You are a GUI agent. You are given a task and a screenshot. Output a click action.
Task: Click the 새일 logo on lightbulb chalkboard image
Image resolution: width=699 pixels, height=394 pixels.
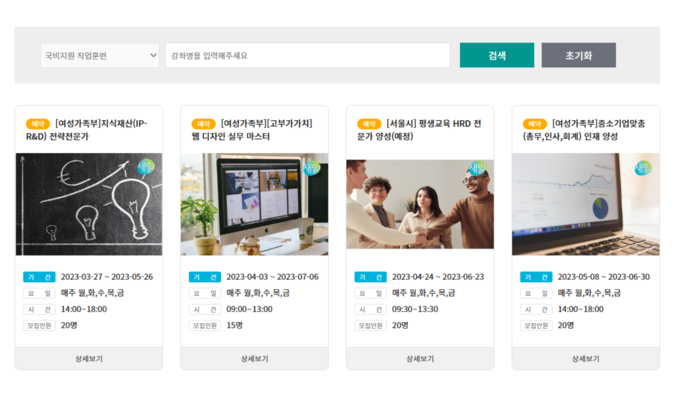tap(146, 167)
